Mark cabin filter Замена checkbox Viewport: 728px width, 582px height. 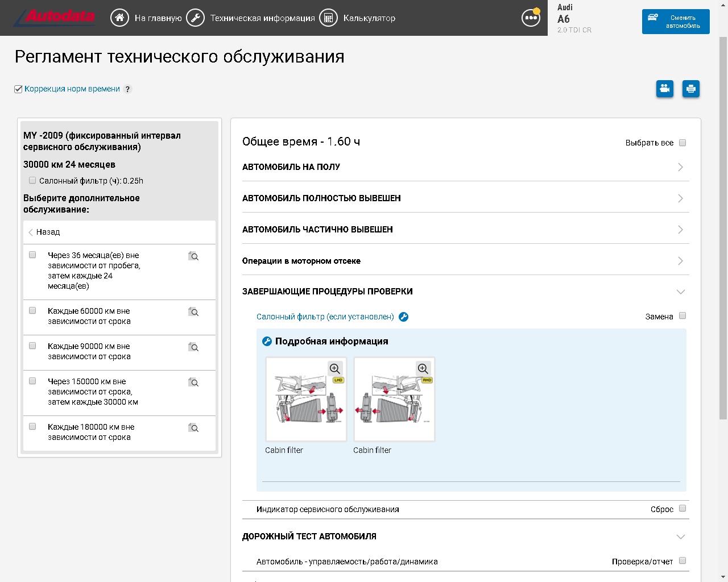pos(682,315)
